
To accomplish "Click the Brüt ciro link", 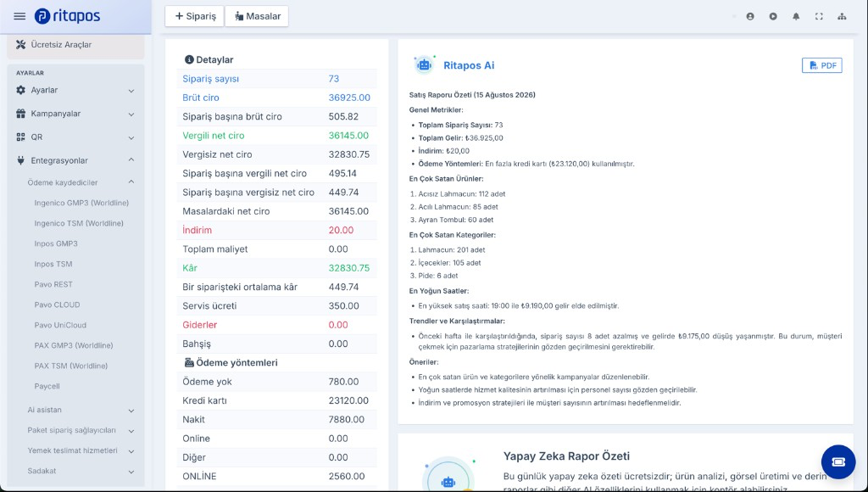I will pos(201,98).
